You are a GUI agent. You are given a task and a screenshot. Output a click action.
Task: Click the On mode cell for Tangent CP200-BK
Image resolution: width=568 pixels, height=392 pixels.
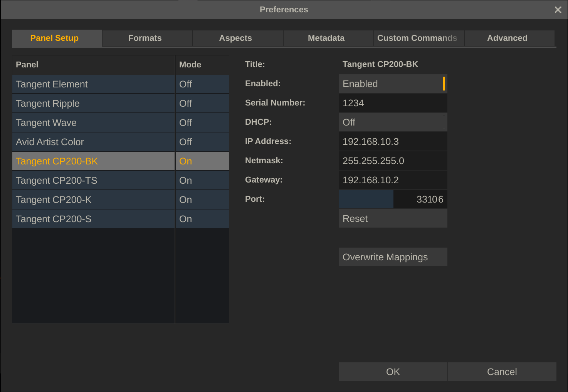click(202, 161)
